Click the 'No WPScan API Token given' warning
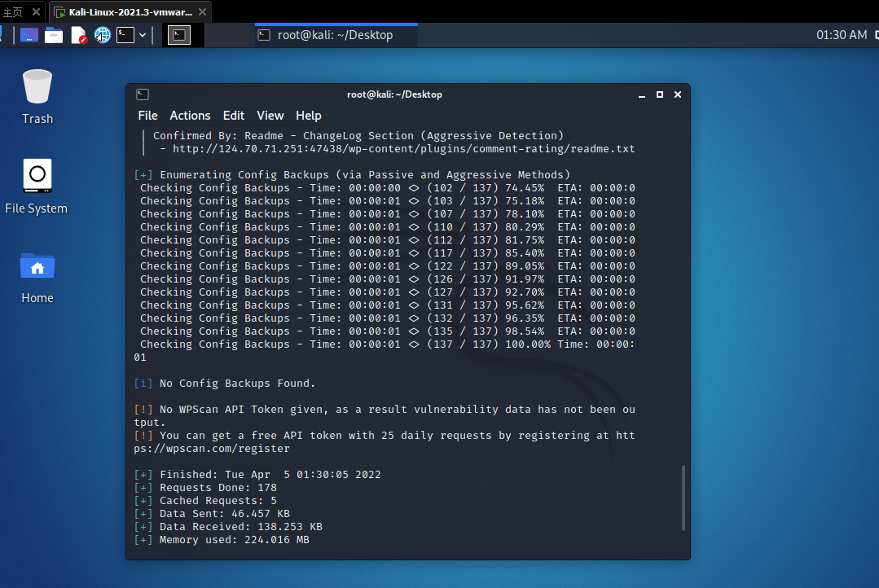This screenshot has height=588, width=879. point(385,416)
